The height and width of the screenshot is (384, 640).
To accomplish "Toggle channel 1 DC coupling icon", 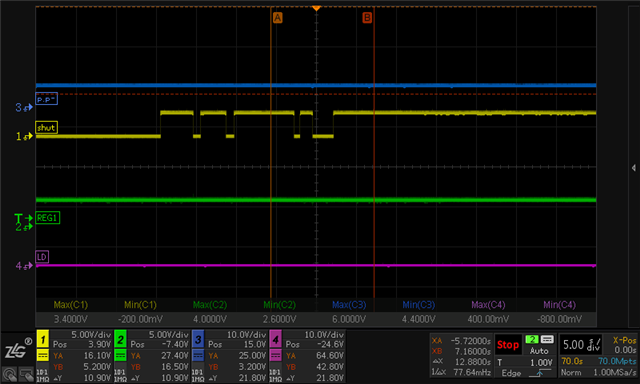I will coord(42,355).
